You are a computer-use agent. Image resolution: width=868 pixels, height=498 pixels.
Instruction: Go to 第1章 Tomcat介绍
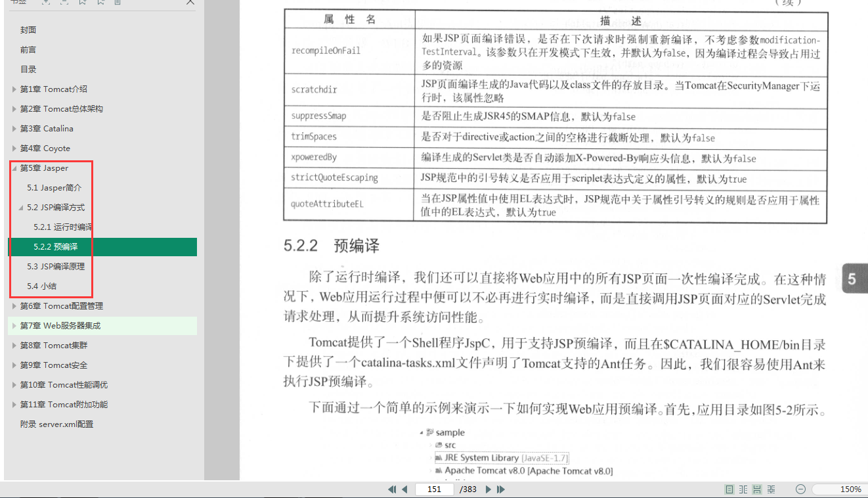(x=54, y=89)
